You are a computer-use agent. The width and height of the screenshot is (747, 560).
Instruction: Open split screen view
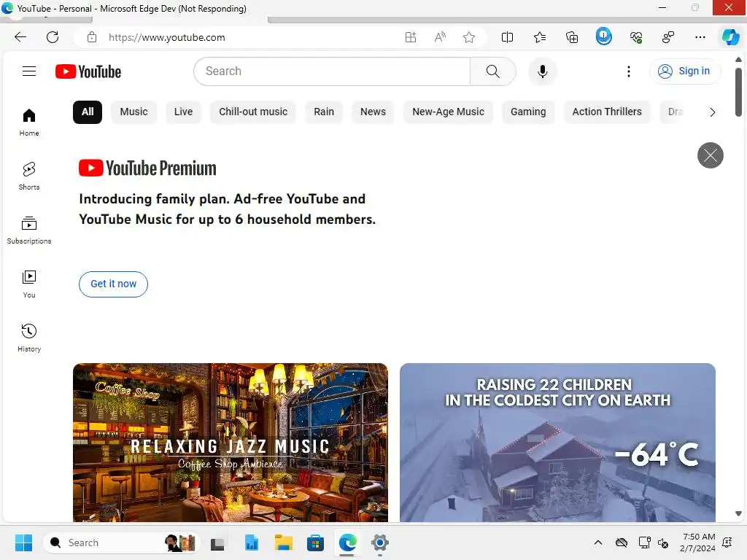tap(508, 37)
